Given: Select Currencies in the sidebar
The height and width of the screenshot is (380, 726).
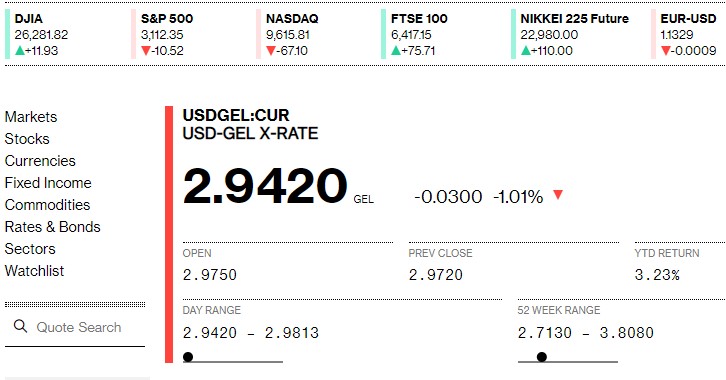Looking at the screenshot, I should click(40, 161).
